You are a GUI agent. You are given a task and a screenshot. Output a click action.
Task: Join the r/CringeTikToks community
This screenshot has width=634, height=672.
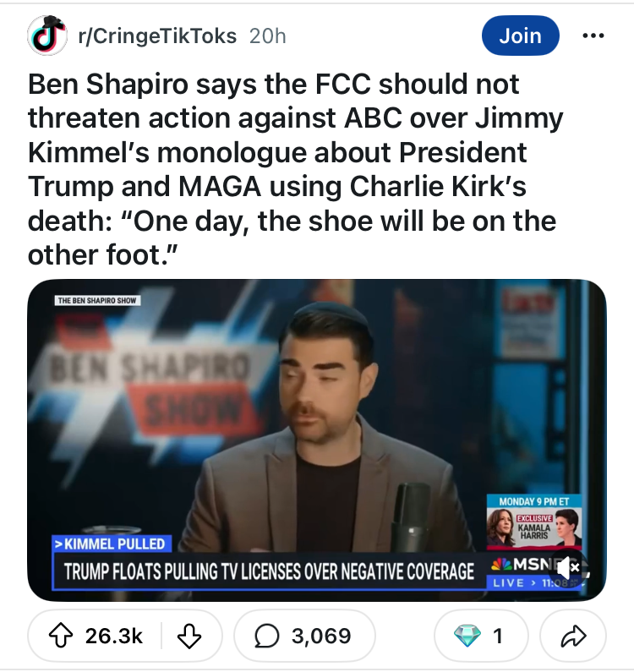[520, 36]
